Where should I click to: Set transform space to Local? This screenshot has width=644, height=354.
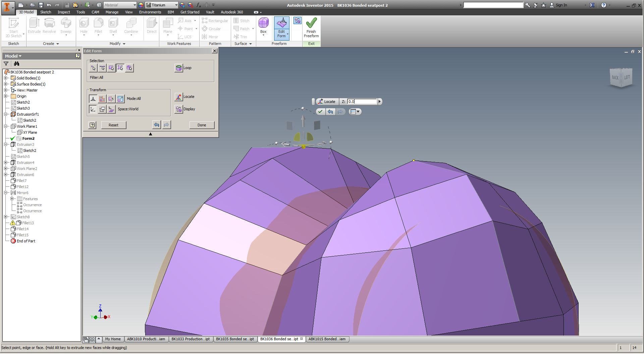tap(111, 109)
